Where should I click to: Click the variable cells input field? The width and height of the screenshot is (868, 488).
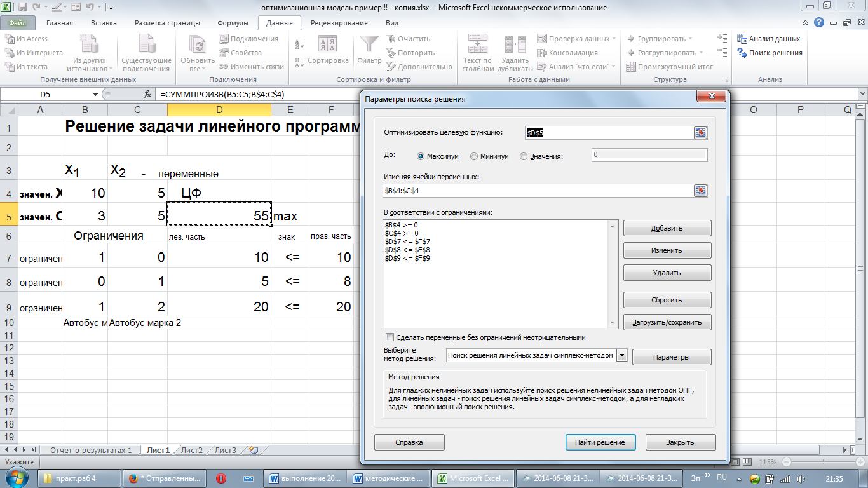coord(538,191)
